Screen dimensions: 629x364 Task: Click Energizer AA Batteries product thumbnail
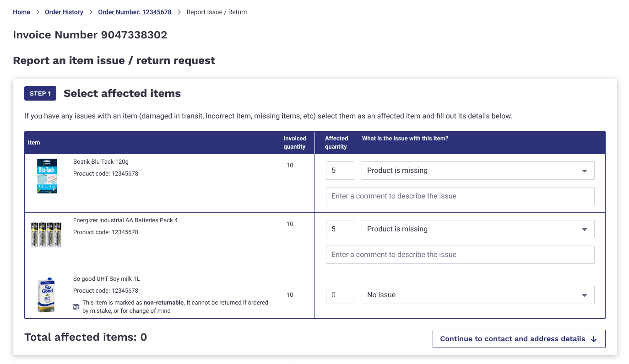[46, 235]
